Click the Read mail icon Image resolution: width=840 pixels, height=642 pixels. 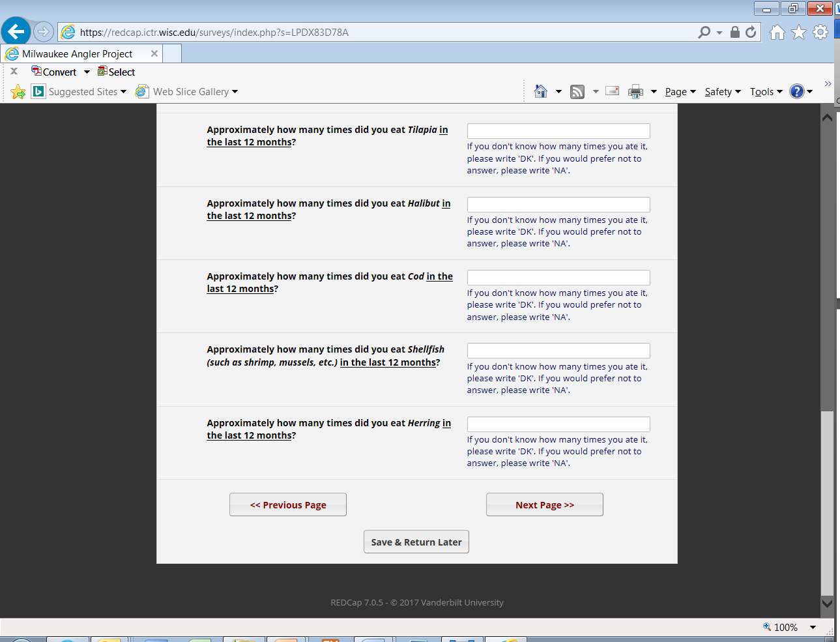(612, 91)
